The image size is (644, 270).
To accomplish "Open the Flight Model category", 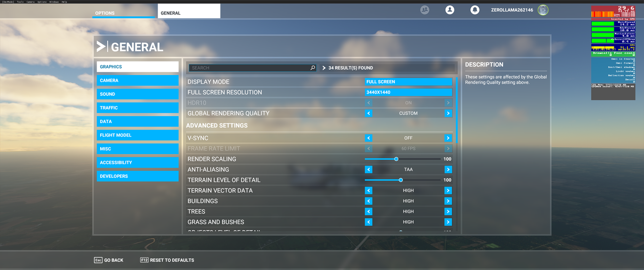I will (x=137, y=135).
